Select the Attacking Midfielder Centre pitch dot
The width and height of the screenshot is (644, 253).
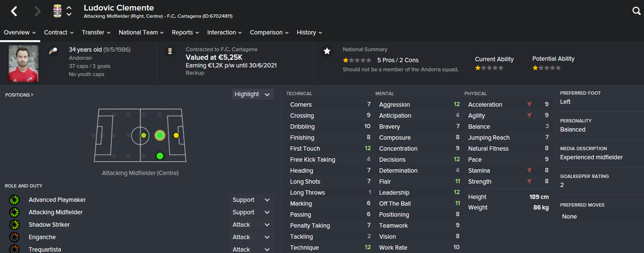[x=160, y=135]
